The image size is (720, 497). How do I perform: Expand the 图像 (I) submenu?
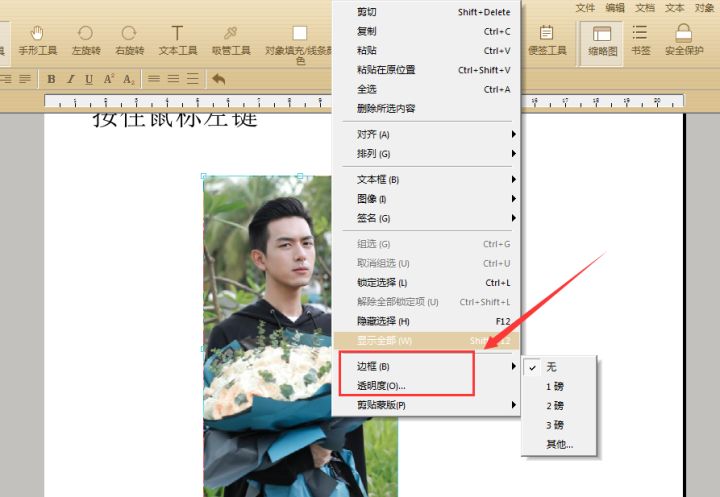(x=427, y=198)
